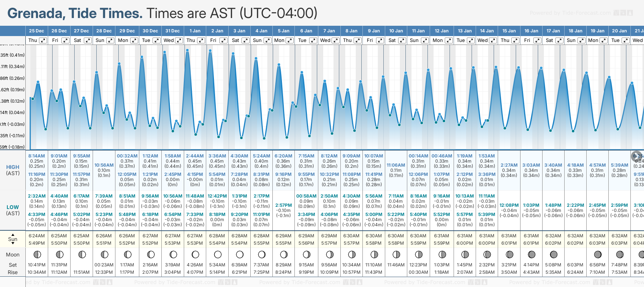Click the 1 Jan high tide peak marker
This screenshot has height=287, width=644.
click(187, 50)
